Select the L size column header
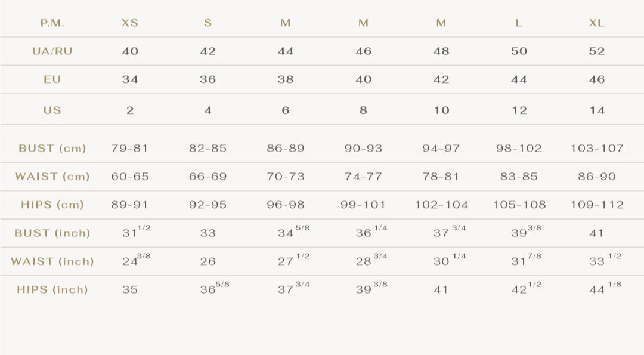The image size is (644, 355). 519,23
